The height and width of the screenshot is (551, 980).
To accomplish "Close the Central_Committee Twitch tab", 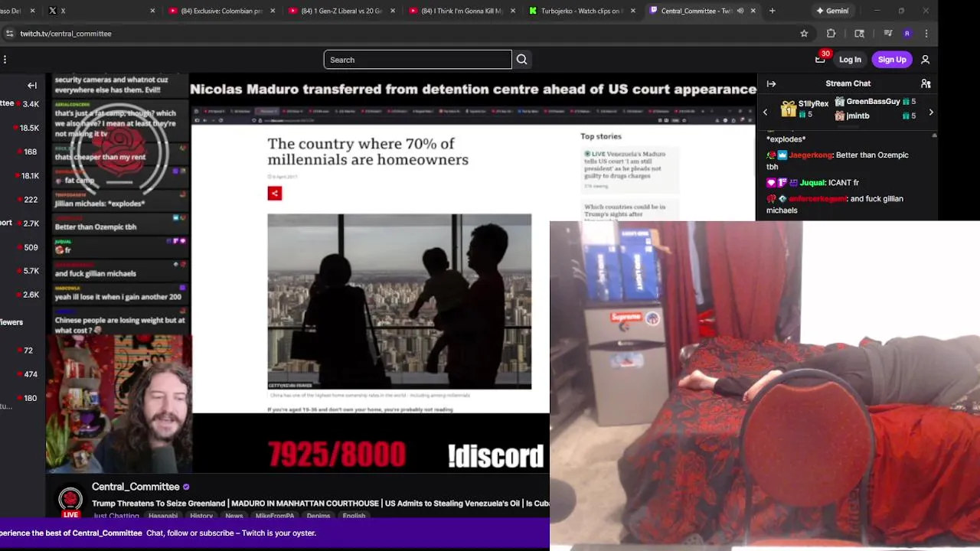I will pos(753,11).
